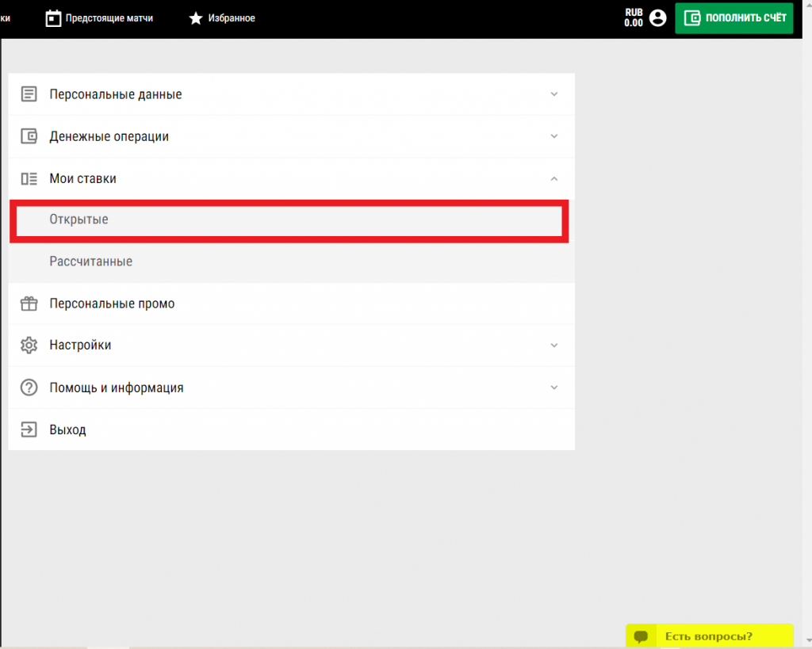
Task: Open Персональные промо menu item
Action: [292, 304]
